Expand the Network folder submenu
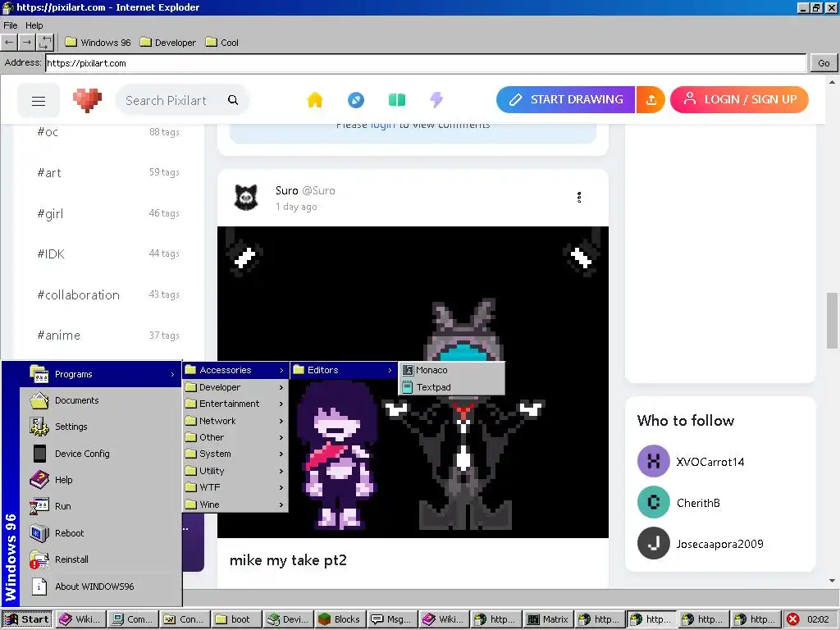This screenshot has height=630, width=840. pos(235,421)
